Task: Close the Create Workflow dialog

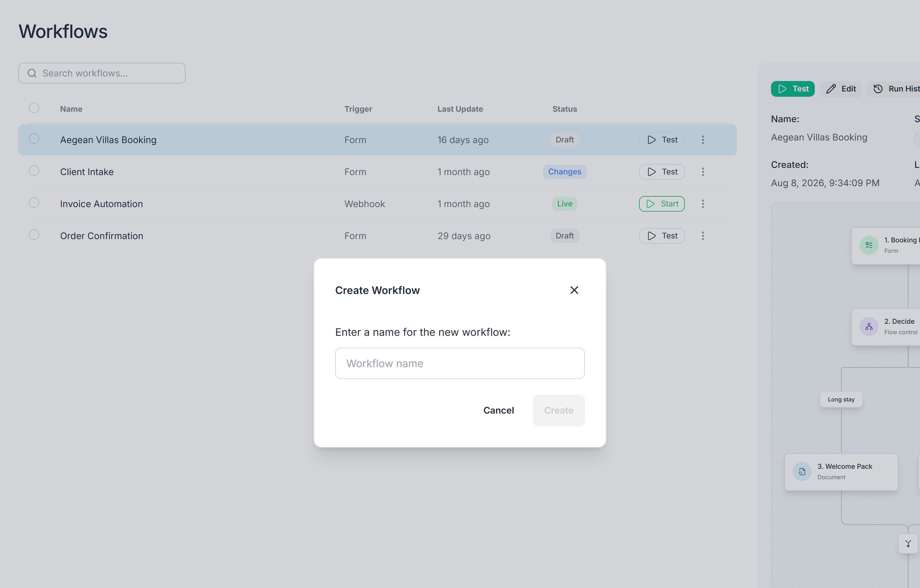Action: pos(574,290)
